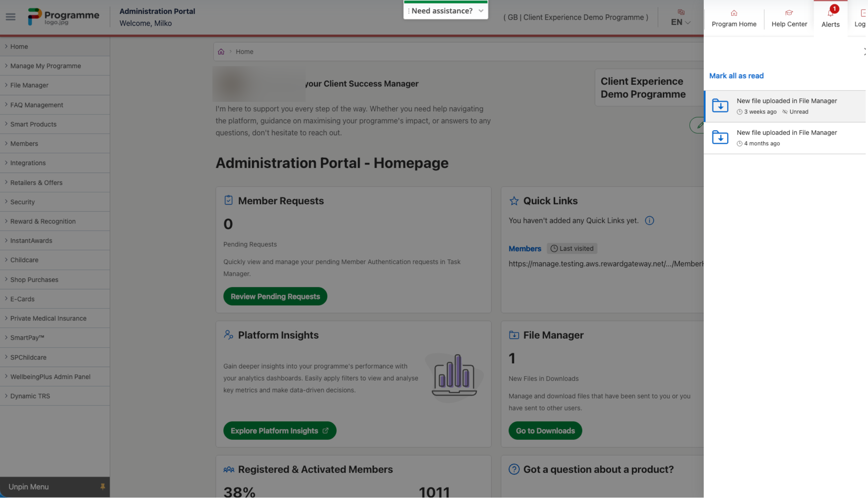Click pin icon next to Unpin Menu
This screenshot has width=868, height=500.
point(102,487)
